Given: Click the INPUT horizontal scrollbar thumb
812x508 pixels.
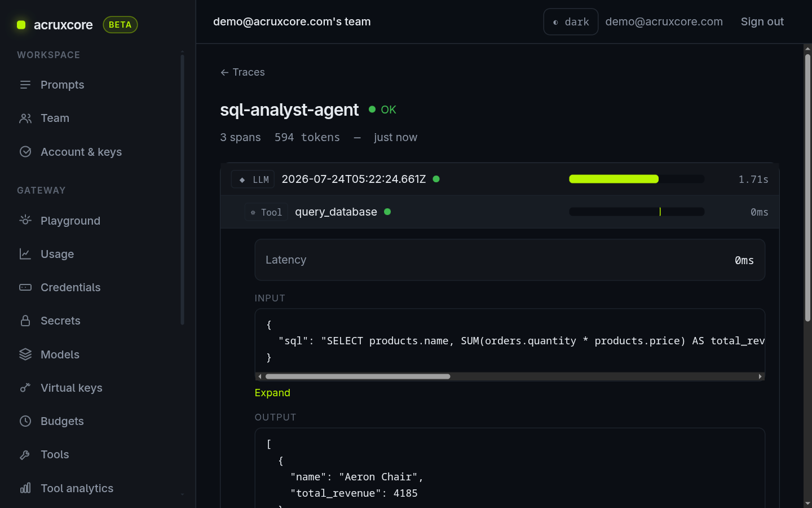Looking at the screenshot, I should (358, 376).
